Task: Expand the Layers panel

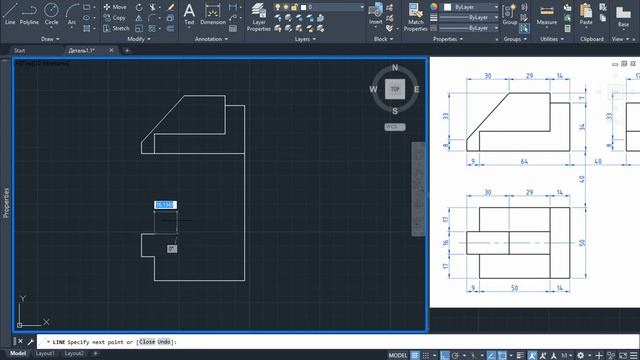Action: [x=305, y=39]
